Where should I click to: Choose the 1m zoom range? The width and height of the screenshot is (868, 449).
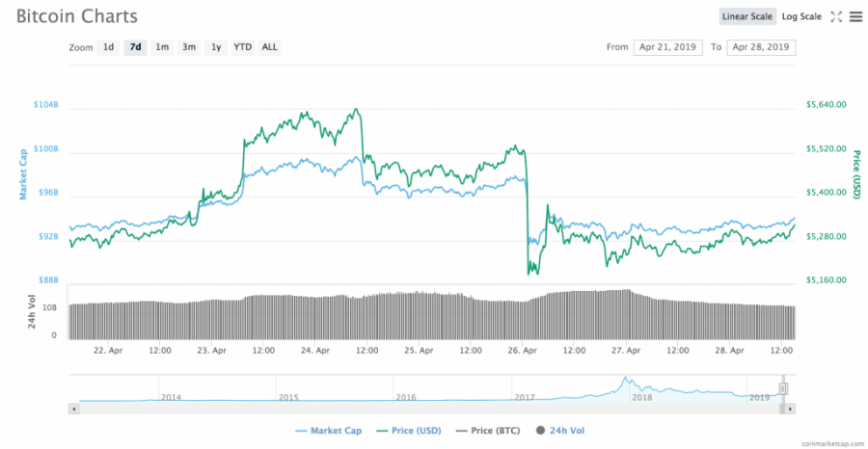pyautogui.click(x=162, y=47)
